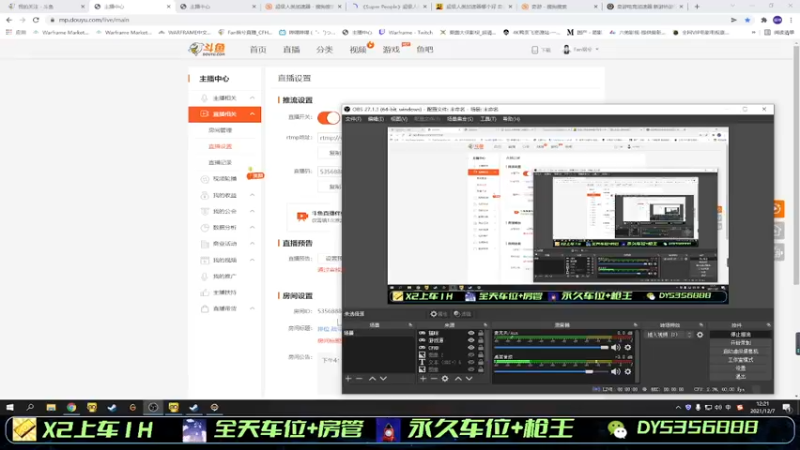
Task: Click the Douyu logo in the page header
Action: (x=207, y=49)
